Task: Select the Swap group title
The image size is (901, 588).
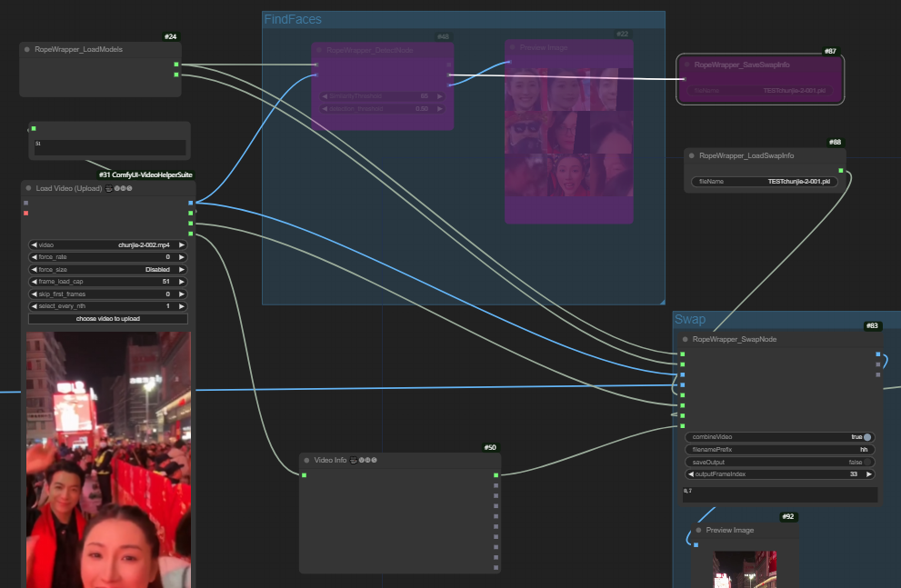Action: coord(689,319)
